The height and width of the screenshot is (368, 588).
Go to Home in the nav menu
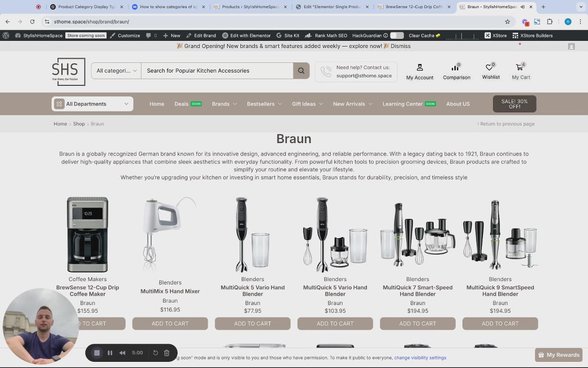157,104
